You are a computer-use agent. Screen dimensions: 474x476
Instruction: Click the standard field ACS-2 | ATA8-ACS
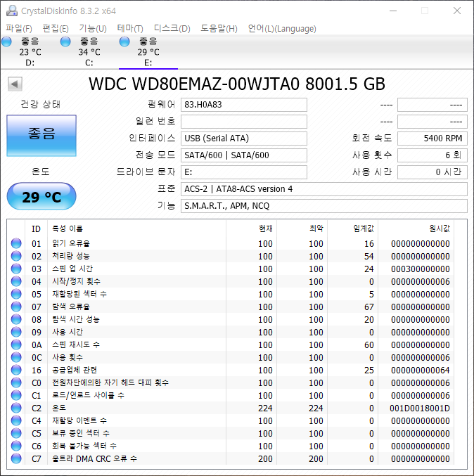pyautogui.click(x=324, y=189)
